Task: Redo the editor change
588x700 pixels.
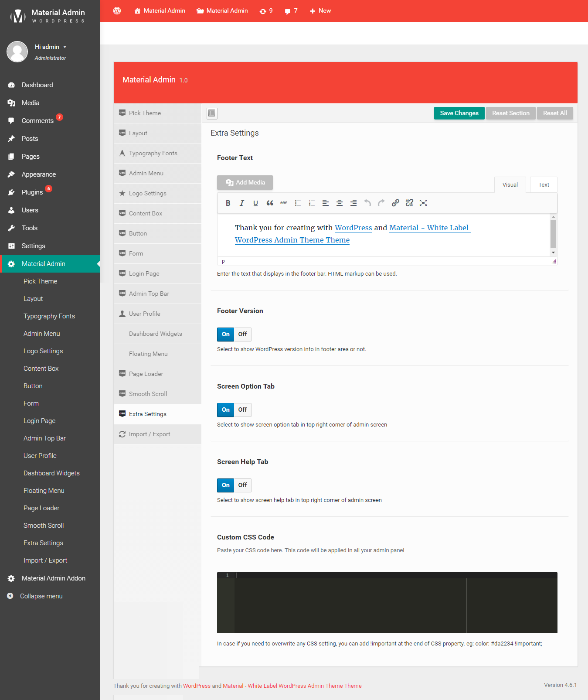Action: 381,203
